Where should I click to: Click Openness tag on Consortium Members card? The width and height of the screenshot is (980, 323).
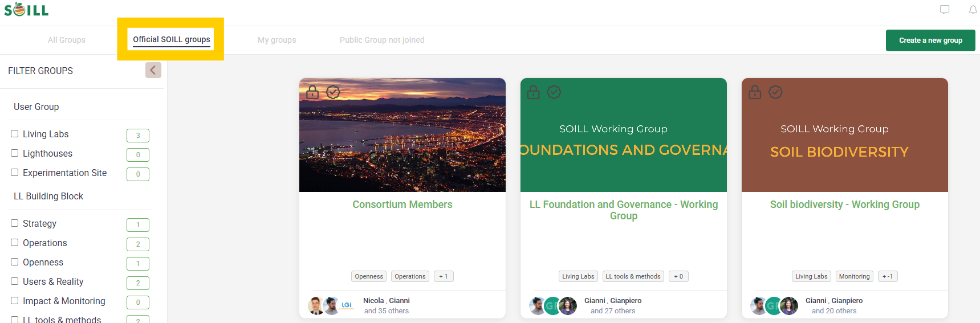(x=369, y=276)
